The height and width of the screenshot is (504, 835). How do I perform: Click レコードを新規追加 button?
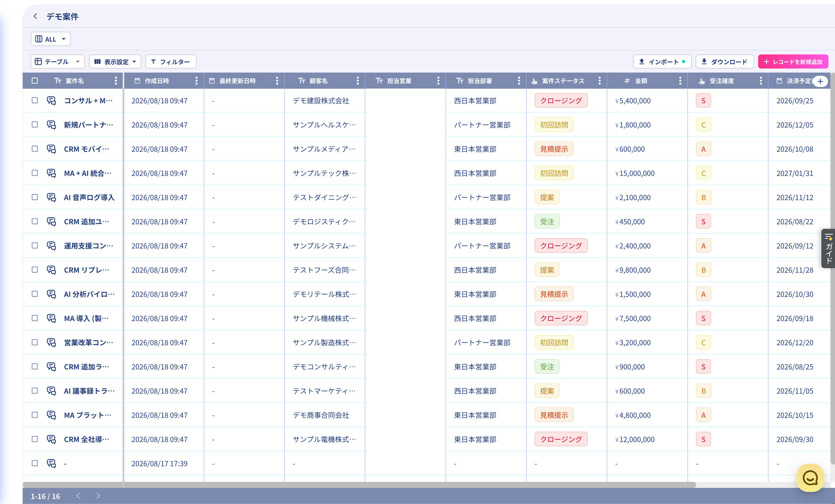click(793, 62)
